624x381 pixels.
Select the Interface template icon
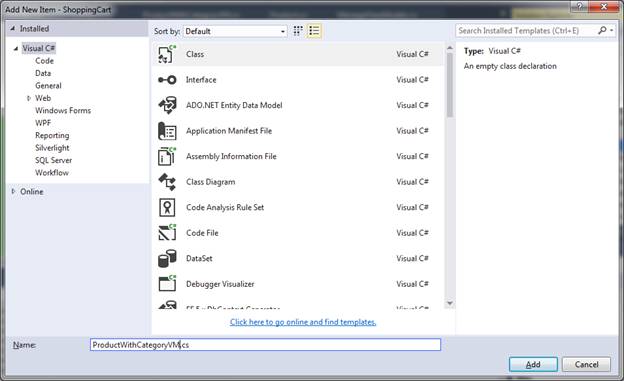167,80
